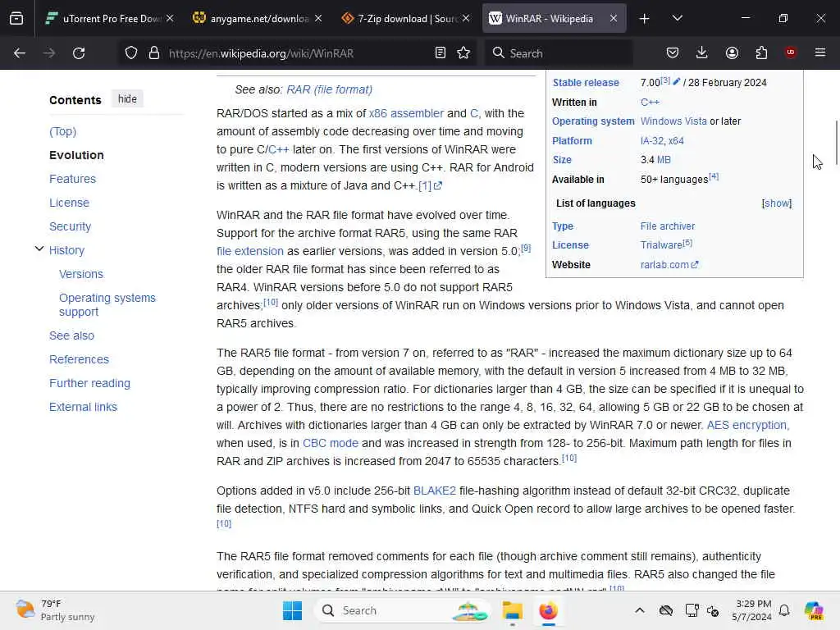Screen dimensions: 840x630
Task: Open the Extensions panel
Action: click(x=761, y=53)
